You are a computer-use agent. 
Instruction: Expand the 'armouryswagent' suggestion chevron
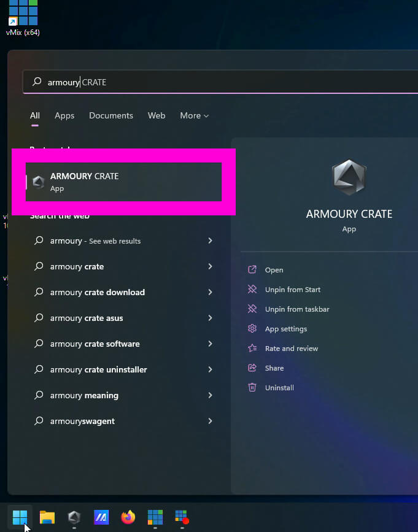point(210,421)
